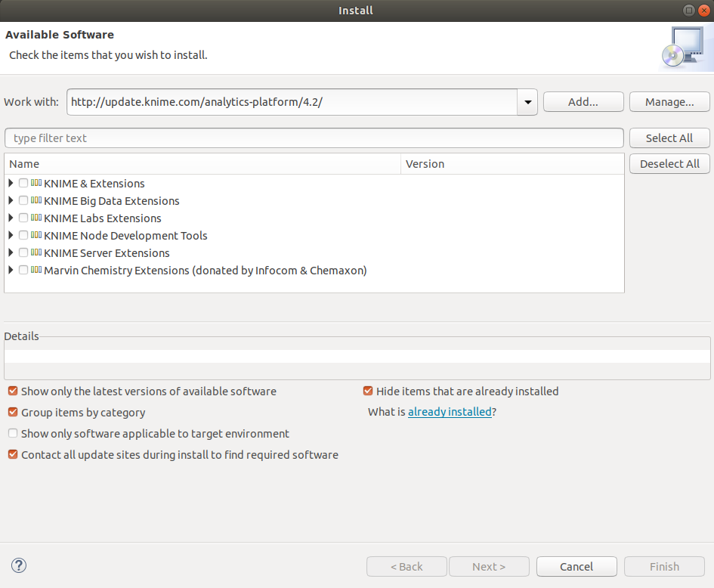Check the Marvin Chemistry Extensions checkbox
The height and width of the screenshot is (588, 714).
[x=23, y=270]
